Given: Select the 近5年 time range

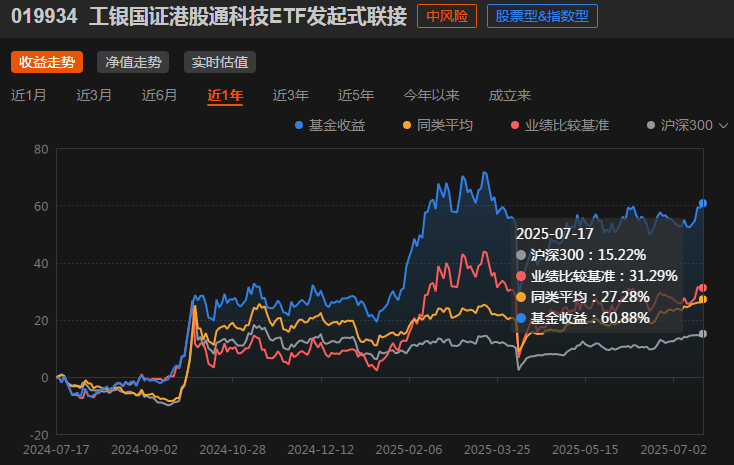Looking at the screenshot, I should point(356,95).
